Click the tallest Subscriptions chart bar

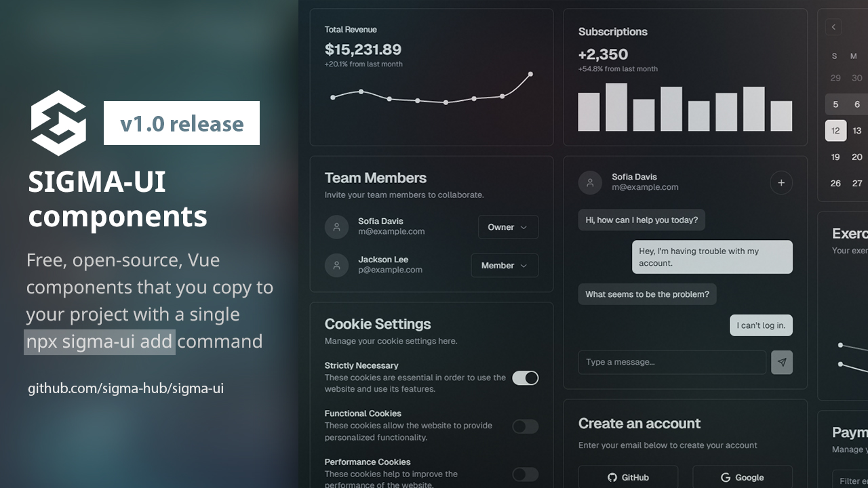pyautogui.click(x=616, y=107)
